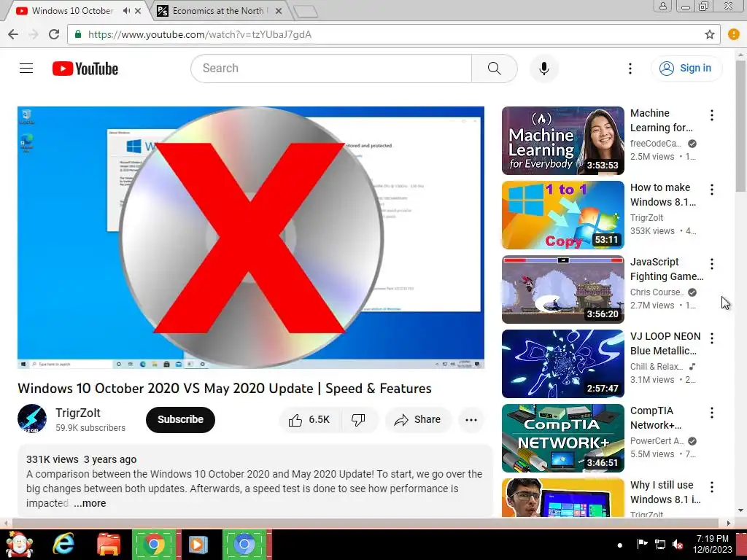This screenshot has width=747, height=560.
Task: Switch to the second Chrome taskbar icon
Action: [x=244, y=544]
